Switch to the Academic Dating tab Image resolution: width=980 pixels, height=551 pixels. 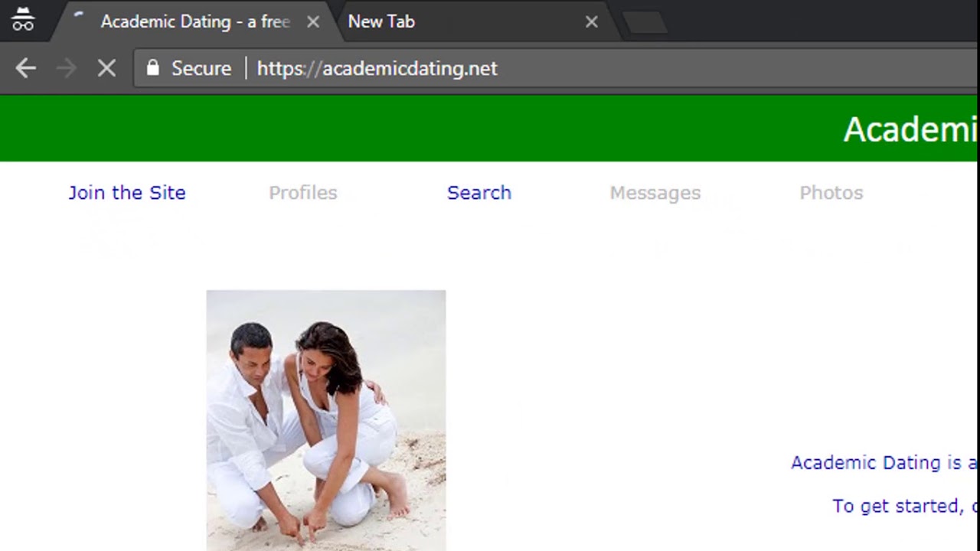(194, 21)
